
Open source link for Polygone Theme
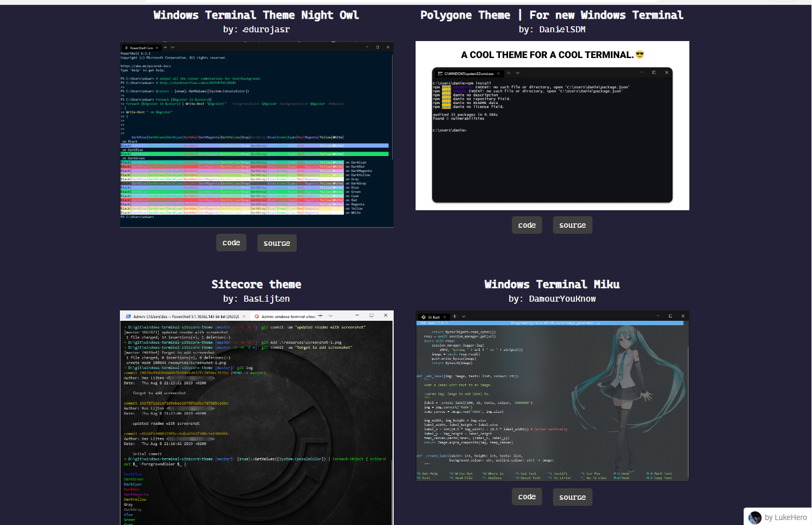pyautogui.click(x=572, y=225)
